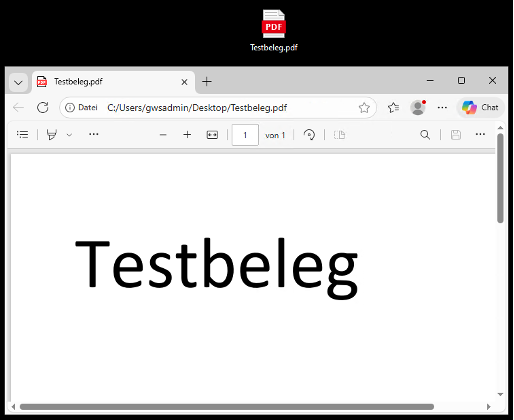The height and width of the screenshot is (420, 514).
Task: Add this page to favorites star
Action: [364, 108]
